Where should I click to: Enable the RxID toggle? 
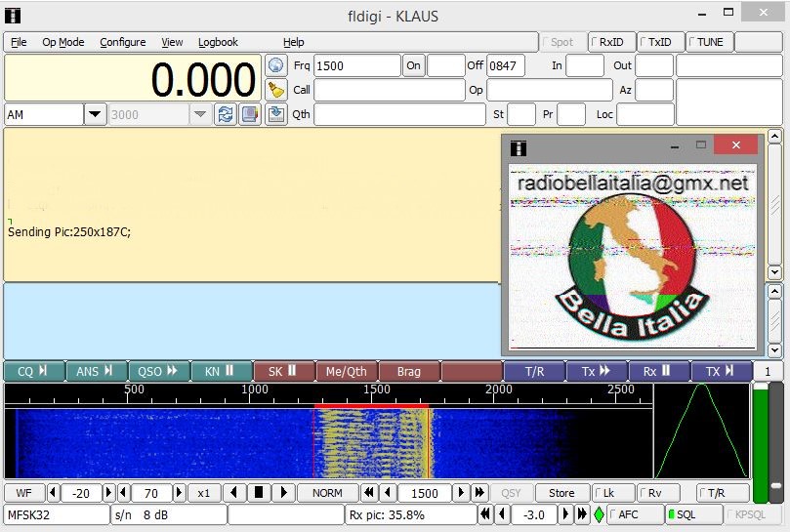coord(611,42)
